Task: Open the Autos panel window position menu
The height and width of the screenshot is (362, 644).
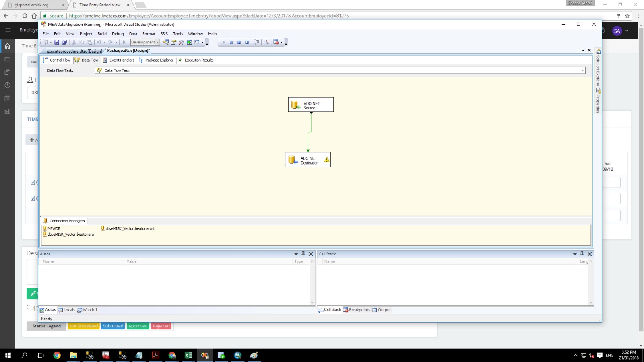Action: click(x=296, y=254)
